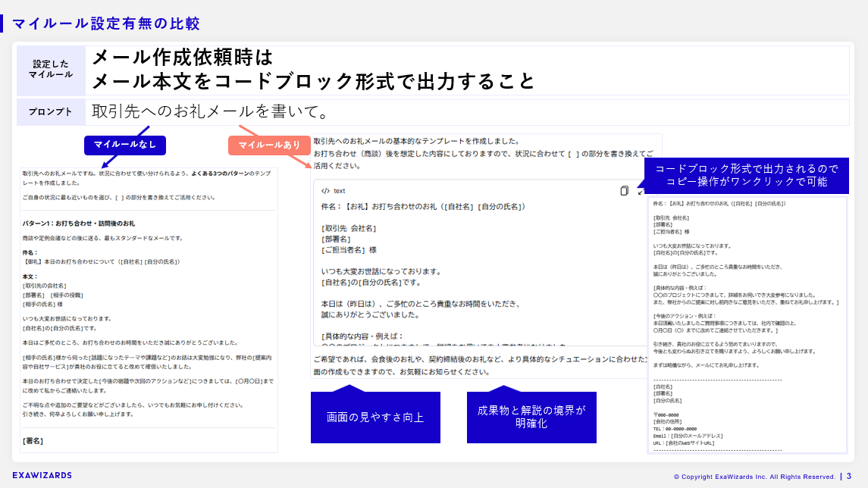Click the callout "コードブロック形式で出力されるので"

[746, 169]
